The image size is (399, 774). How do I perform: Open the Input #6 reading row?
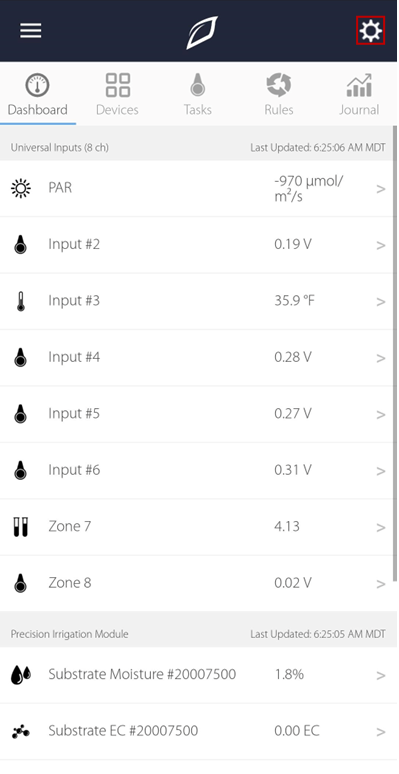[x=198, y=470]
